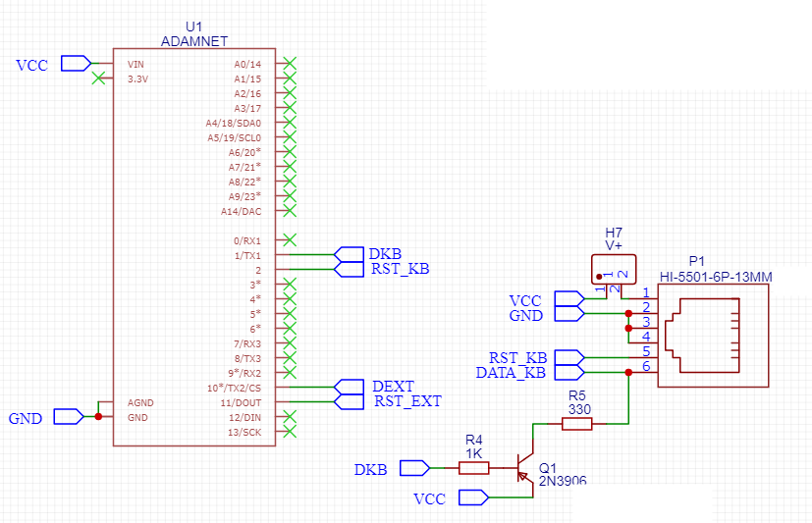812x523 pixels.
Task: Click the HI-5501-6P-13MM part label
Action: click(x=715, y=277)
